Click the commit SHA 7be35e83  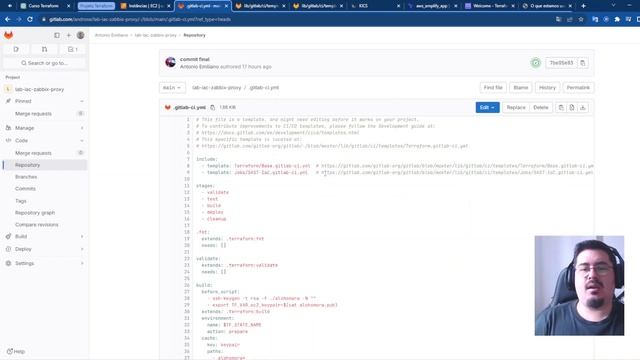pyautogui.click(x=561, y=63)
